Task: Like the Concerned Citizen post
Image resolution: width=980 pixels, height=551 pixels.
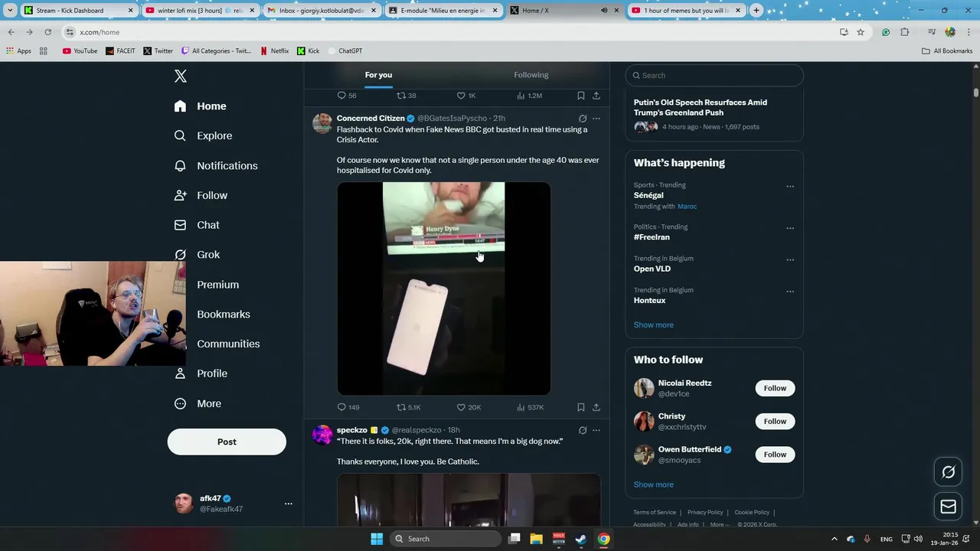Action: [461, 407]
